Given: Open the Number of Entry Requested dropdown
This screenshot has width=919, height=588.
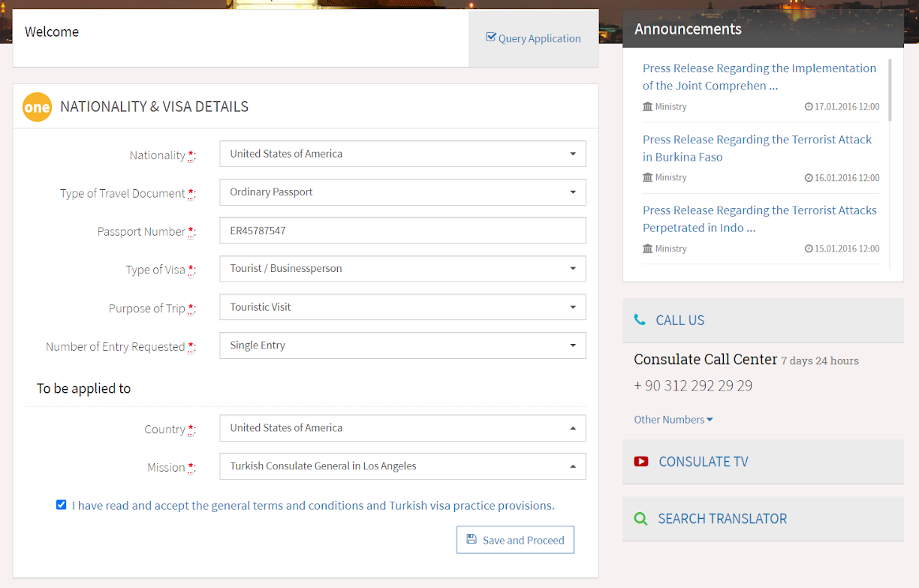Looking at the screenshot, I should (x=402, y=345).
